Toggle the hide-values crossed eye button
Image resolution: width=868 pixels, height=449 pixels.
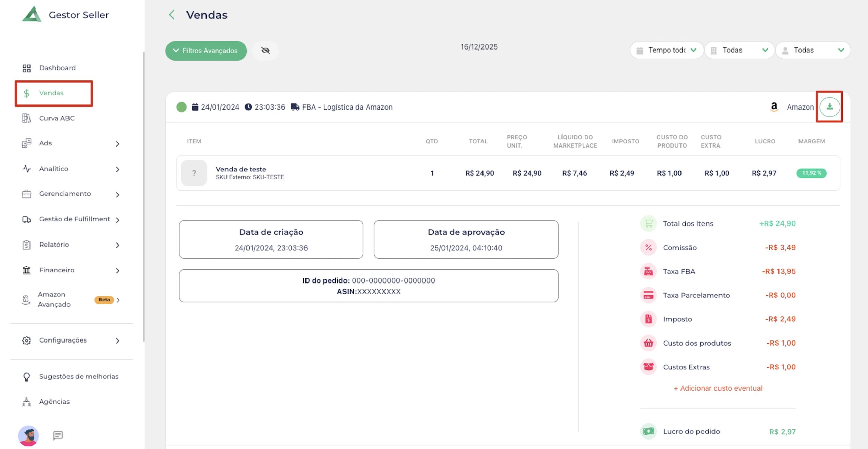tap(265, 51)
